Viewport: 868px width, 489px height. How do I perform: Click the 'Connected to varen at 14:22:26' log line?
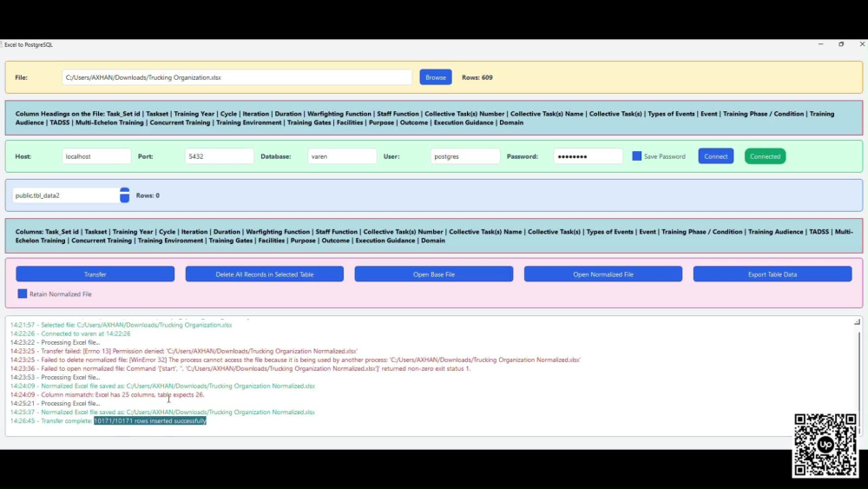click(x=70, y=334)
